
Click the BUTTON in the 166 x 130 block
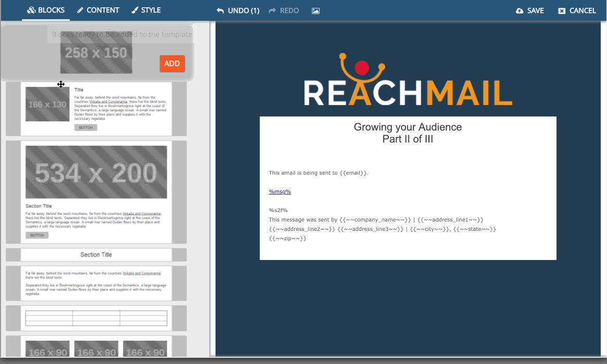[x=85, y=127]
